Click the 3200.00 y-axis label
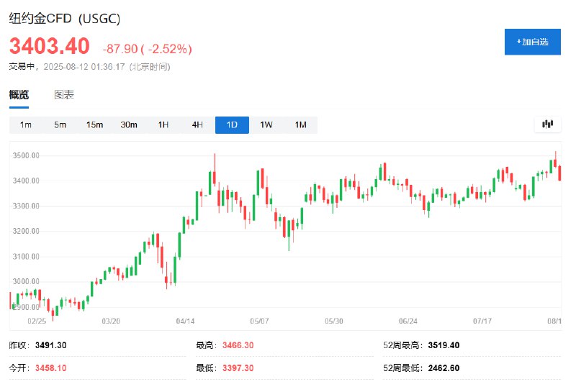 26,231
